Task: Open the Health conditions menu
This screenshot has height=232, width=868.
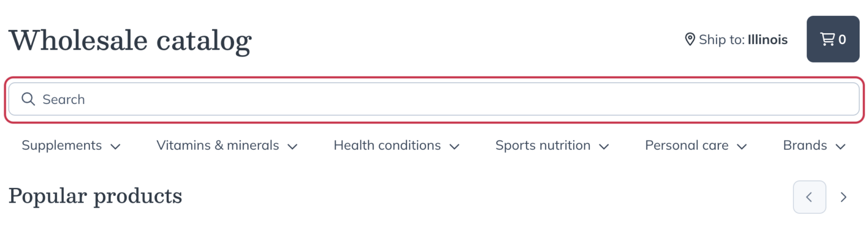Action: point(387,146)
